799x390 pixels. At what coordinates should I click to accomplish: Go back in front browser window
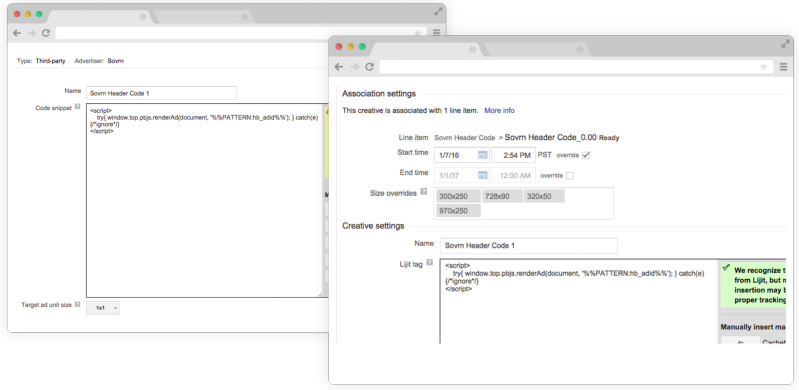coord(339,67)
